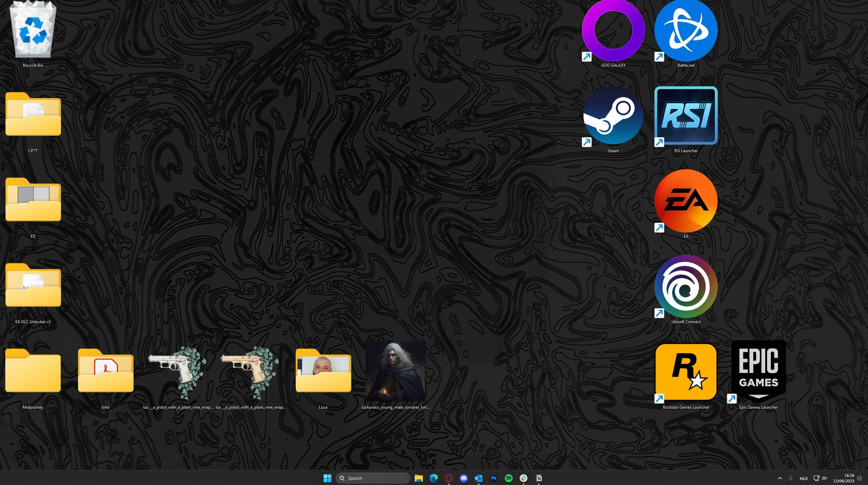Launch Ubisoft Connect shortcut
This screenshot has width=868, height=485.
point(686,286)
